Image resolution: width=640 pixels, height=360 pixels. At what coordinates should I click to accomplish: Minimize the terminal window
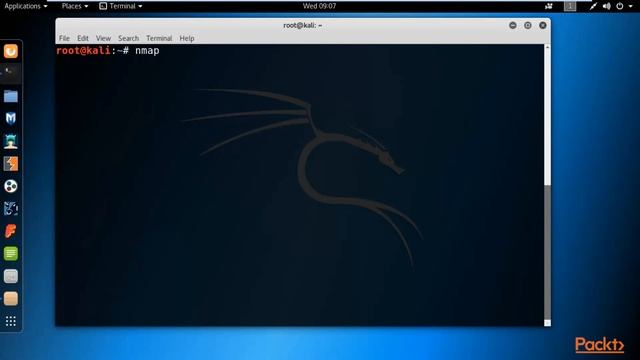tap(513, 25)
